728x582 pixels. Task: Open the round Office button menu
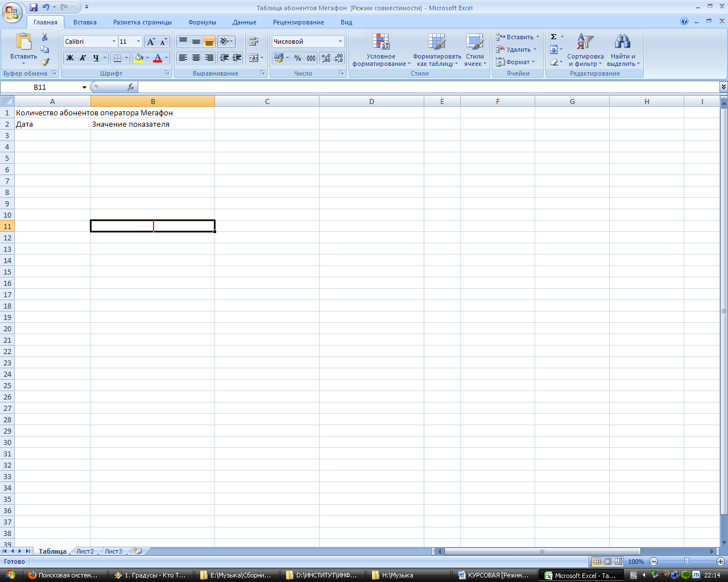tap(11, 11)
